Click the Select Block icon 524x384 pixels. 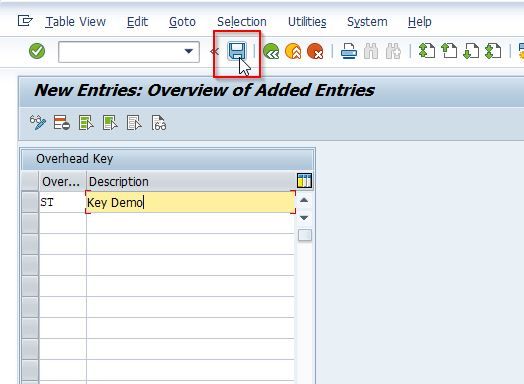(x=110, y=123)
